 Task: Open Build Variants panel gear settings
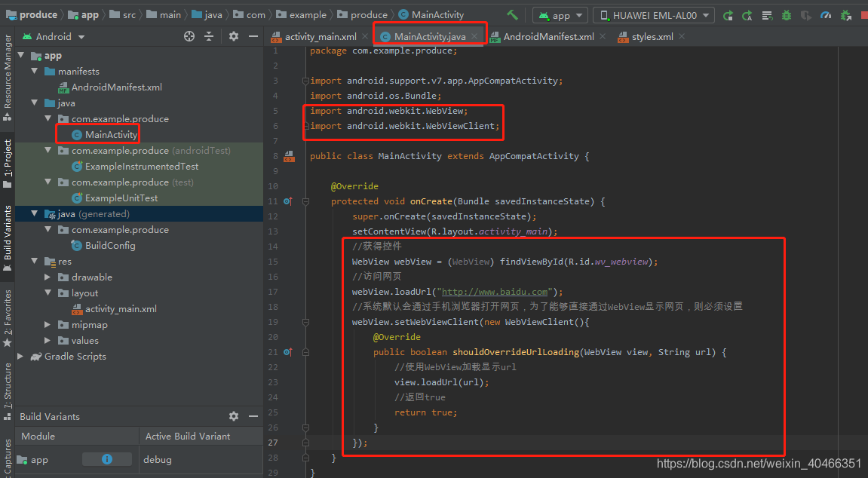(234, 416)
